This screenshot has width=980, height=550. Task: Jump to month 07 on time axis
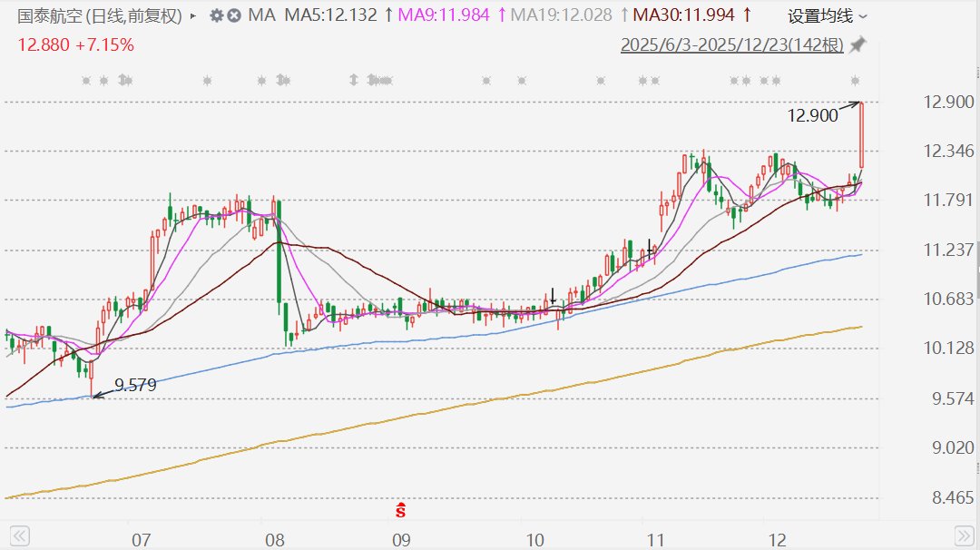tap(142, 540)
